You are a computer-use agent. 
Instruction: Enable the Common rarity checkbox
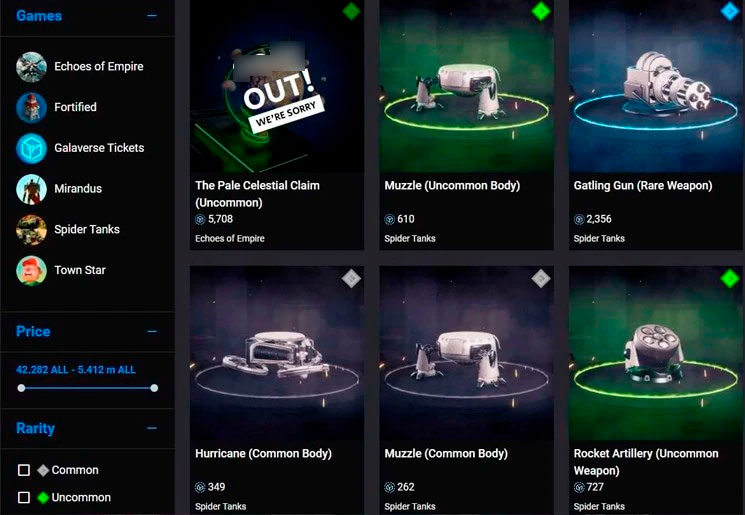(24, 470)
